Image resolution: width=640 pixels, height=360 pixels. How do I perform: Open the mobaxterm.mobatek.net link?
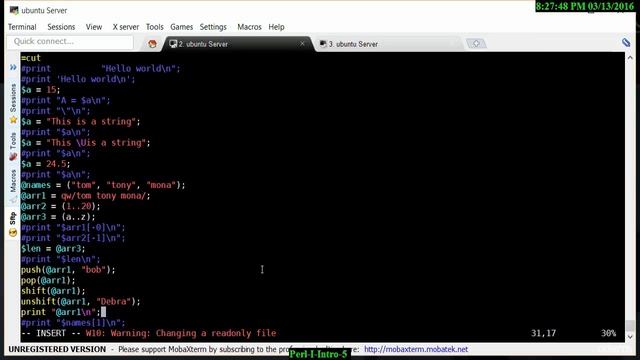pos(416,349)
